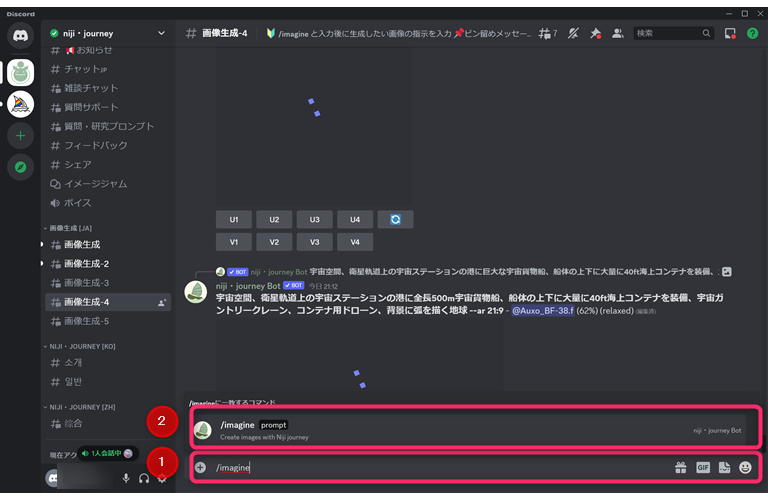Open 画像生成-3 channel
Screen dimensions: 768x500
click(108, 283)
